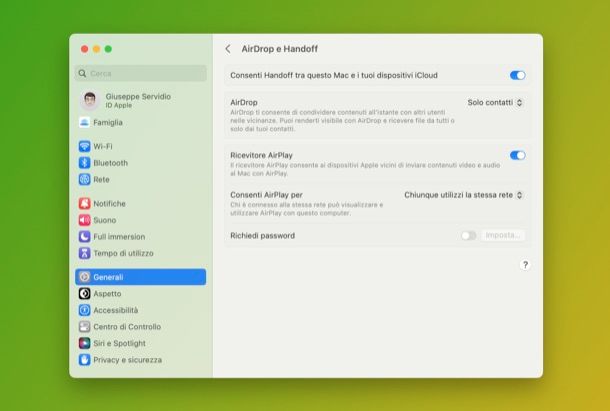The width and height of the screenshot is (610, 411).
Task: Click the Richiedi password label
Action: pos(263,235)
